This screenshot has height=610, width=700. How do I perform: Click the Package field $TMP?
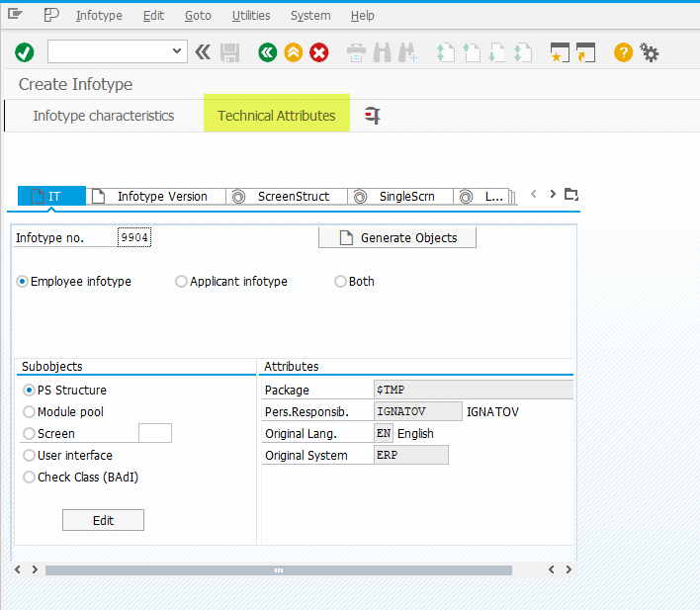pos(474,390)
